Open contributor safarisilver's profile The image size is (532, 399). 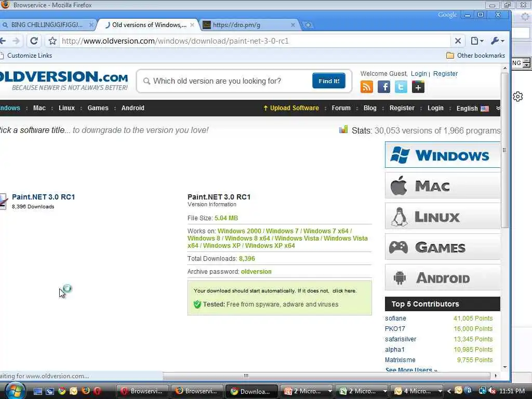401,339
